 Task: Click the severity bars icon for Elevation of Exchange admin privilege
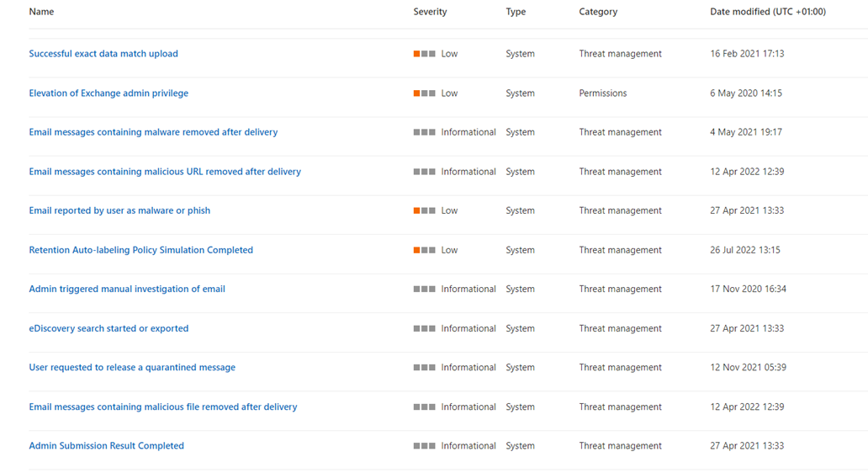click(424, 93)
